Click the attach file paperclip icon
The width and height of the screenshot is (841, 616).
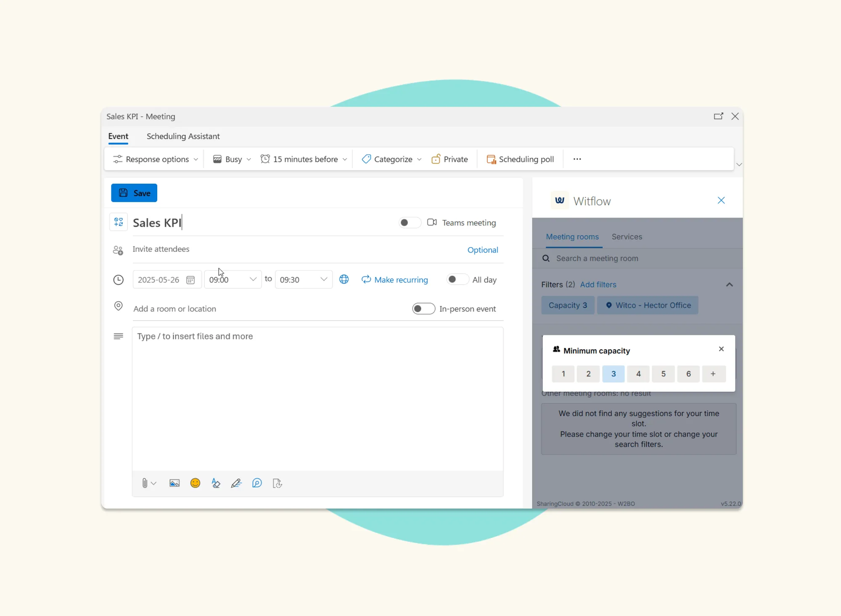click(x=145, y=483)
